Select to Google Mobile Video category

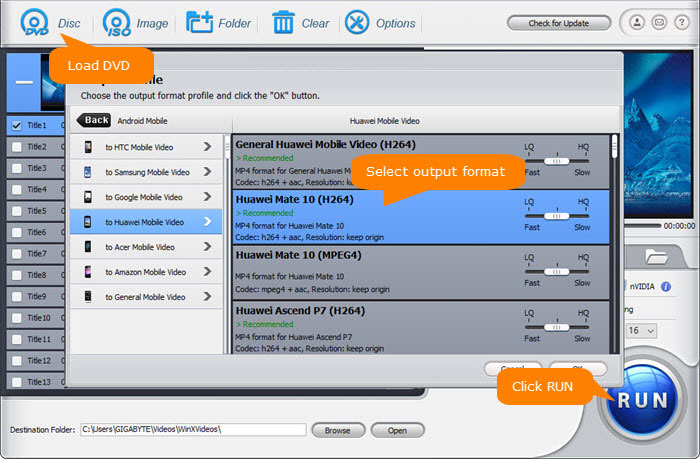(x=146, y=197)
